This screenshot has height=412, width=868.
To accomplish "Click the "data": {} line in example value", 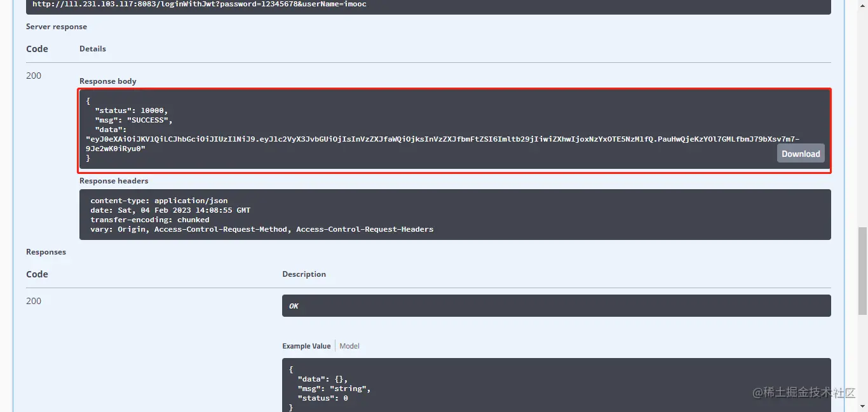I will [323, 379].
